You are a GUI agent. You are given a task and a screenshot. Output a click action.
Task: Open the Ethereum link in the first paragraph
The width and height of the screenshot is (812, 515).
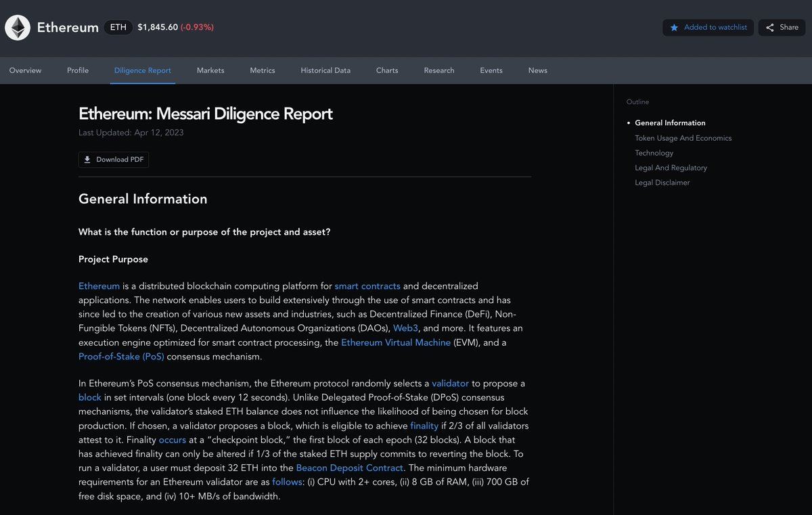click(99, 286)
